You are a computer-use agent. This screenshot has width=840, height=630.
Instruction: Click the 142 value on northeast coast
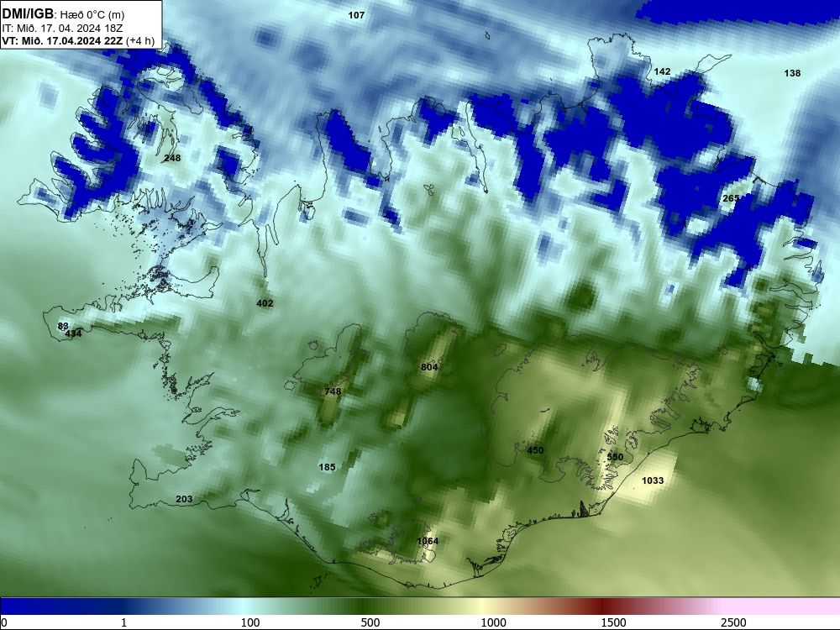(x=662, y=71)
